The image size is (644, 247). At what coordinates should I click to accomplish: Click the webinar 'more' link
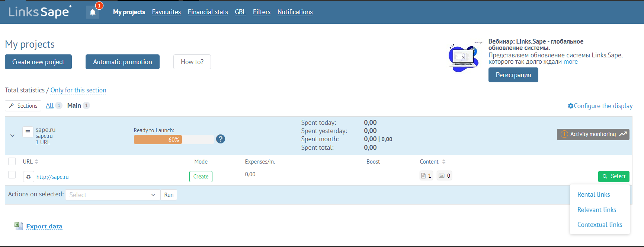point(570,62)
